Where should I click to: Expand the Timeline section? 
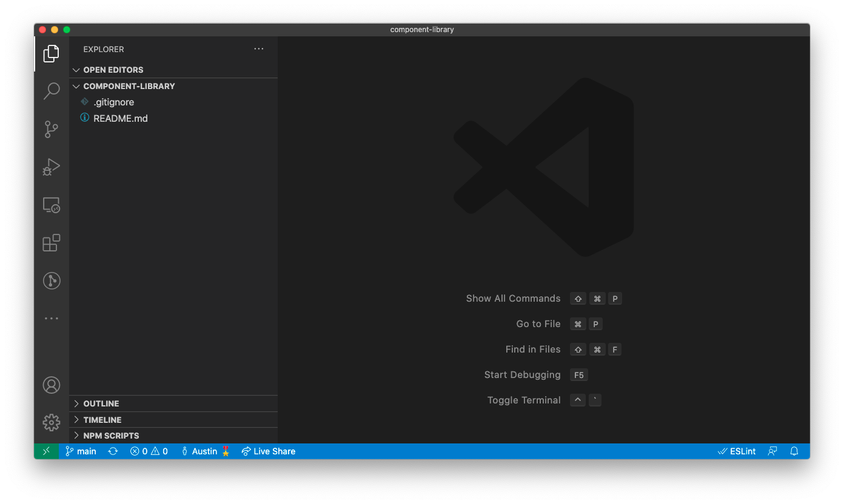(x=174, y=420)
